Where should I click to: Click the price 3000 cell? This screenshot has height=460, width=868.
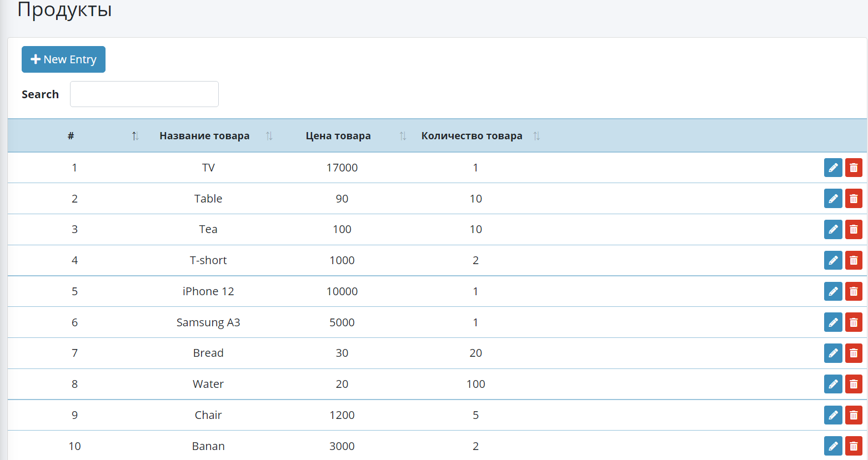click(342, 446)
